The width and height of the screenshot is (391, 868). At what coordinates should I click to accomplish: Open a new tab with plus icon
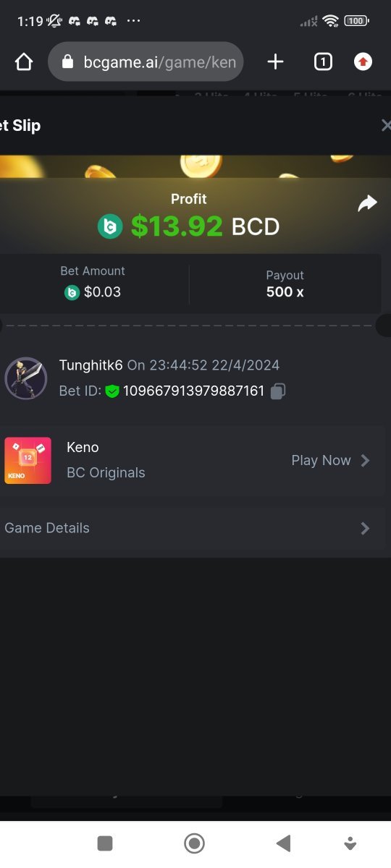click(x=275, y=62)
